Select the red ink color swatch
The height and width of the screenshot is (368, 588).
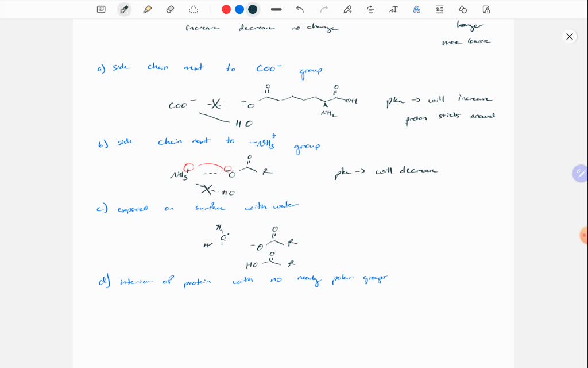(226, 9)
